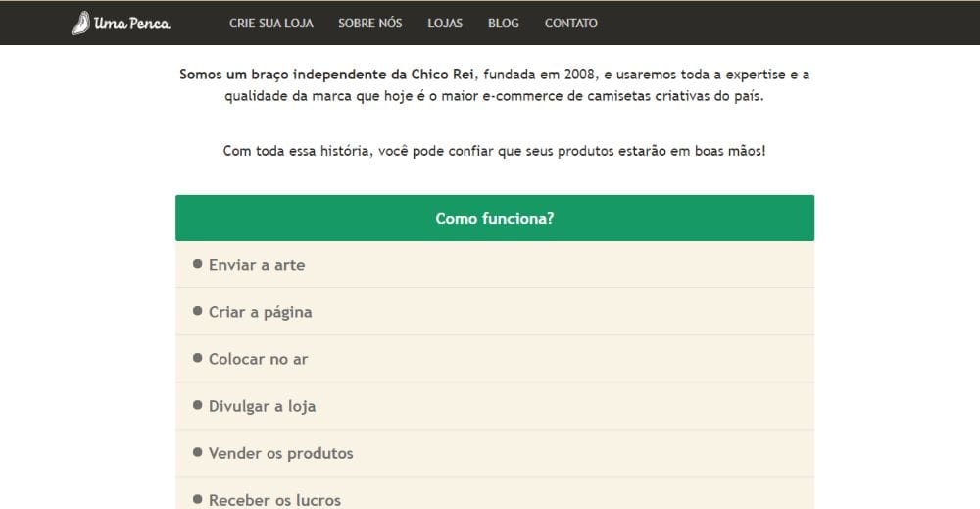This screenshot has height=509, width=980.
Task: Click the bullet icon beside Divulgar a loja
Action: [x=198, y=405]
